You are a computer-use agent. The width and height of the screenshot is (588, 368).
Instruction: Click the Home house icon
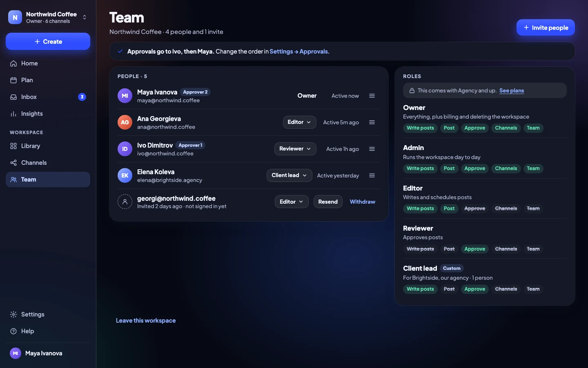[13, 63]
